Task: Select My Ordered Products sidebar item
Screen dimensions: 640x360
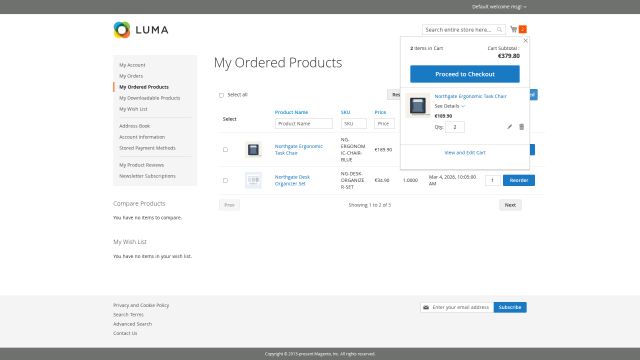Action: (144, 87)
